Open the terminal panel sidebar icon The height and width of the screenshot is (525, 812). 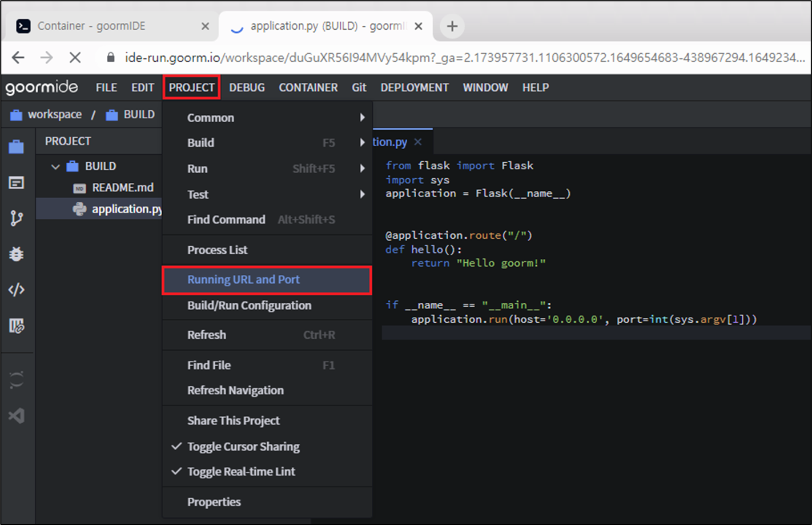click(x=17, y=183)
